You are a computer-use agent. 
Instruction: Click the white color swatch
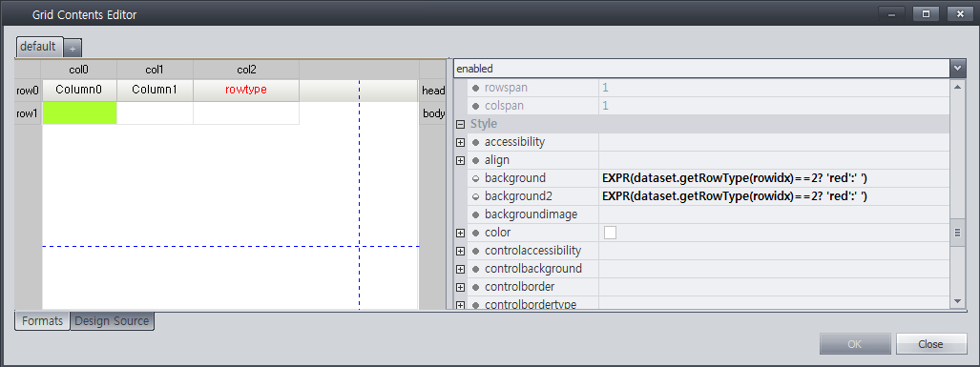[x=610, y=233]
